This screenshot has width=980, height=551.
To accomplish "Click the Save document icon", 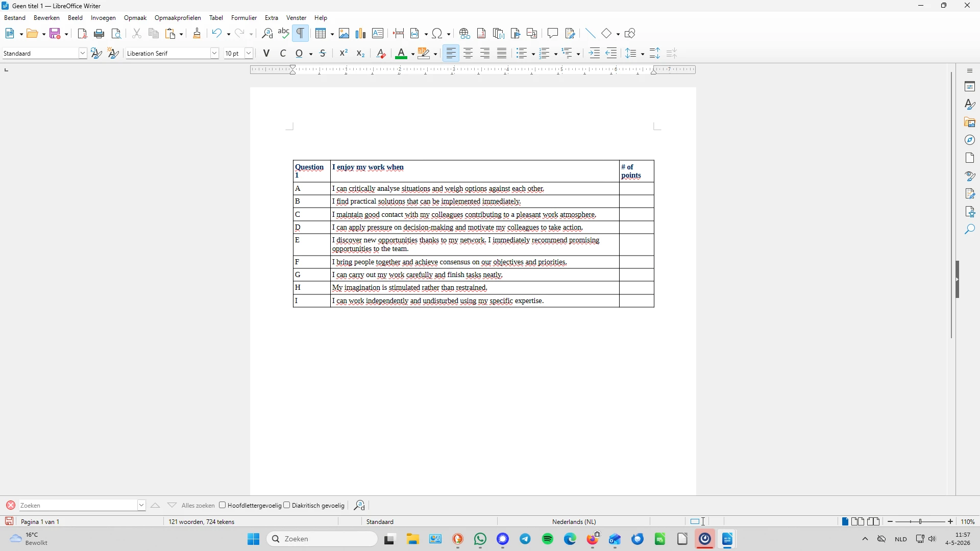I will [55, 34].
